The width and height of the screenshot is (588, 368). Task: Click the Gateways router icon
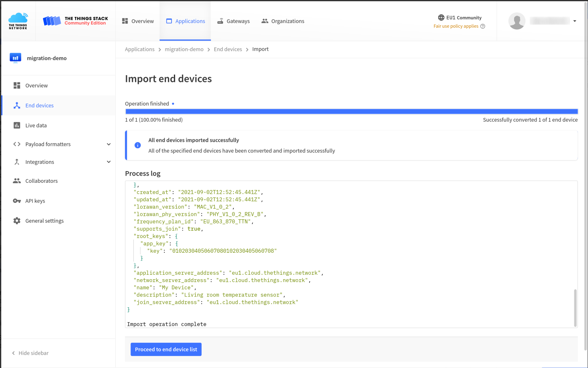tap(220, 21)
